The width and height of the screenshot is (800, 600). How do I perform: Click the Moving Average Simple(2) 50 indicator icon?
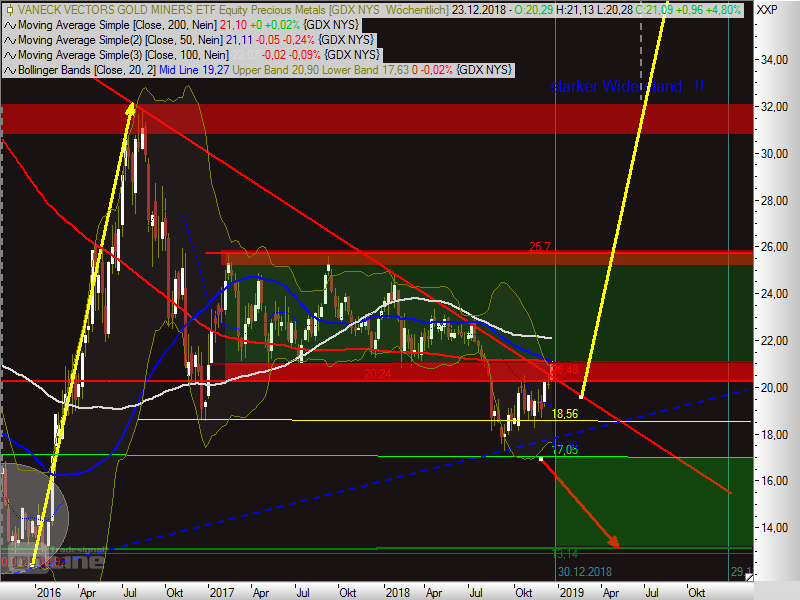(x=10, y=40)
